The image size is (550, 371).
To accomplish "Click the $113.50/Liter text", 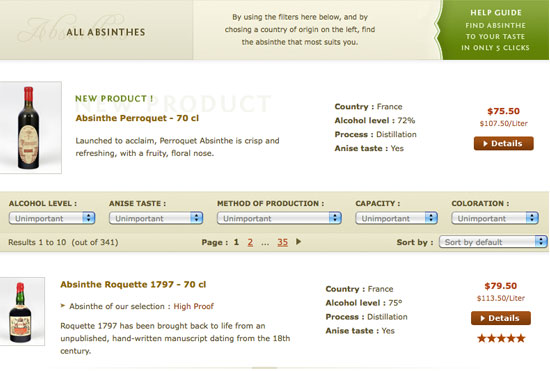I will (501, 298).
